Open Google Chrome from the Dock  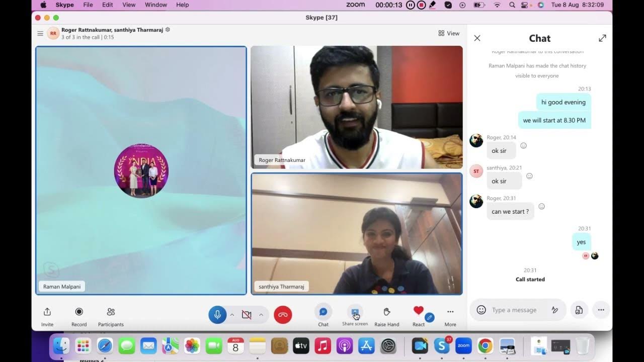point(485,346)
